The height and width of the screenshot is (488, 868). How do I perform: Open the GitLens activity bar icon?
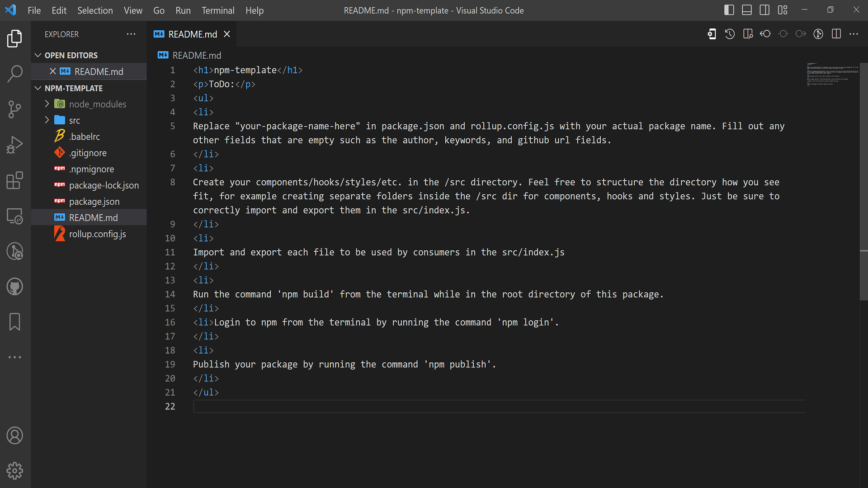15,251
